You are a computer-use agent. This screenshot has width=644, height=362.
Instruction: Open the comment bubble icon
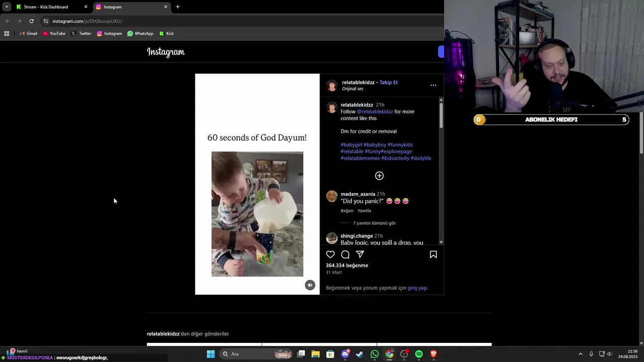(345, 254)
